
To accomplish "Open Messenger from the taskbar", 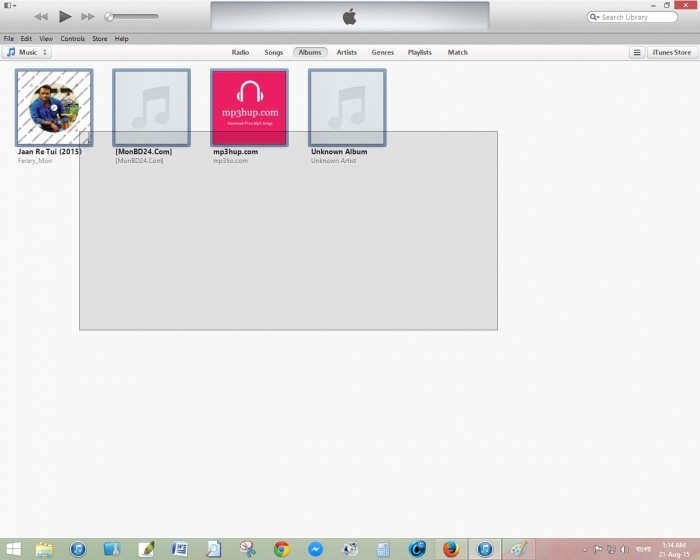I will (x=316, y=549).
